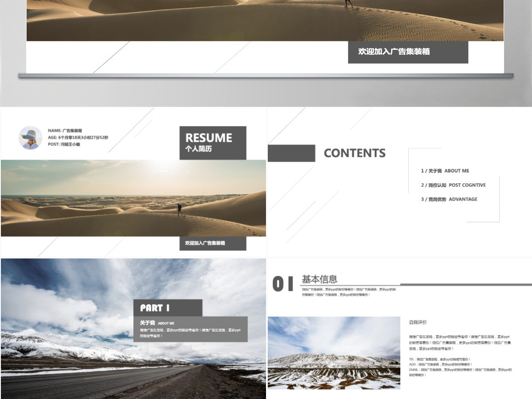Viewport: 532px width, 399px height.
Task: Click the 基本信息 heading
Action: tap(320, 279)
